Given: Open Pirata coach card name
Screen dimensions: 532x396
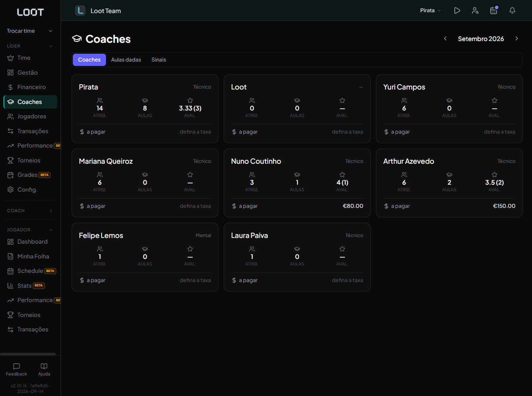Looking at the screenshot, I should 89,87.
